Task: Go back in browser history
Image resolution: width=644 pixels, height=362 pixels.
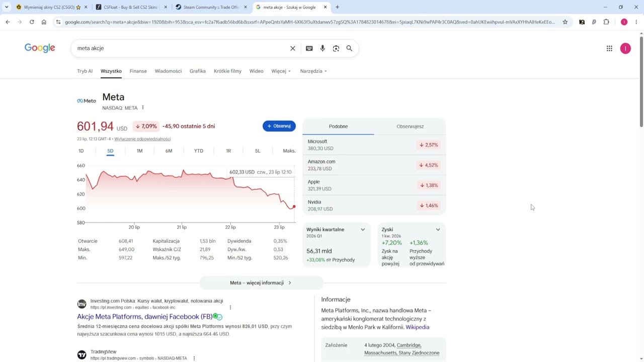Action: click(x=8, y=22)
